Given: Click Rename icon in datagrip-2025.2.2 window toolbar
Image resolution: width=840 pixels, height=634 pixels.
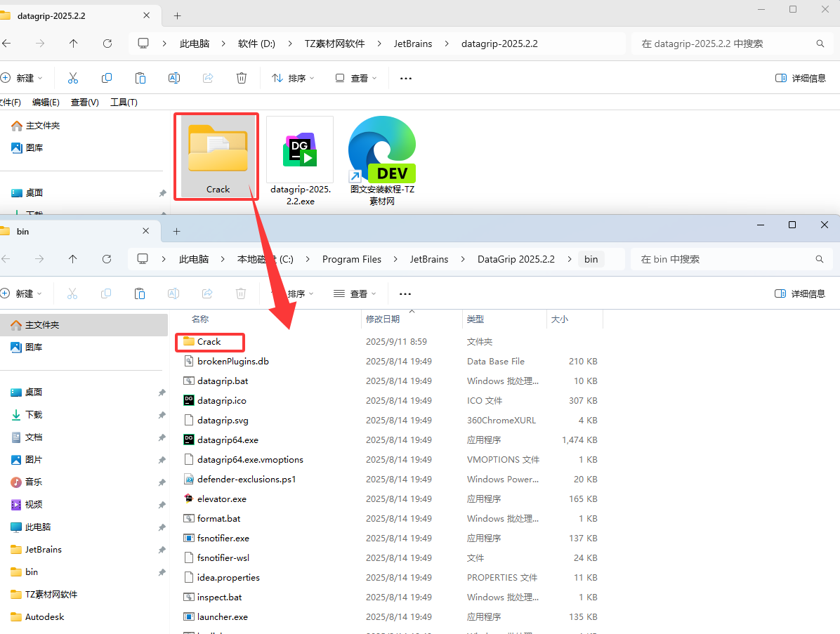Looking at the screenshot, I should tap(174, 78).
